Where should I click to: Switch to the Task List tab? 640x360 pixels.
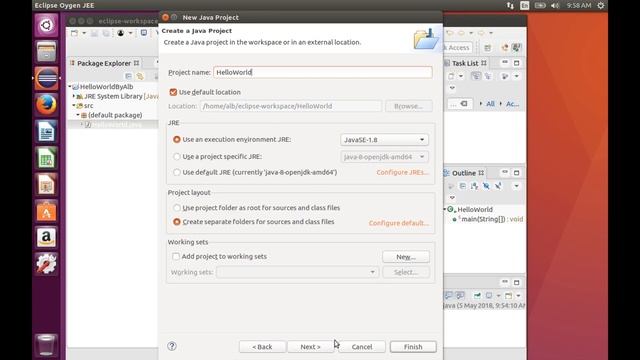tap(465, 63)
